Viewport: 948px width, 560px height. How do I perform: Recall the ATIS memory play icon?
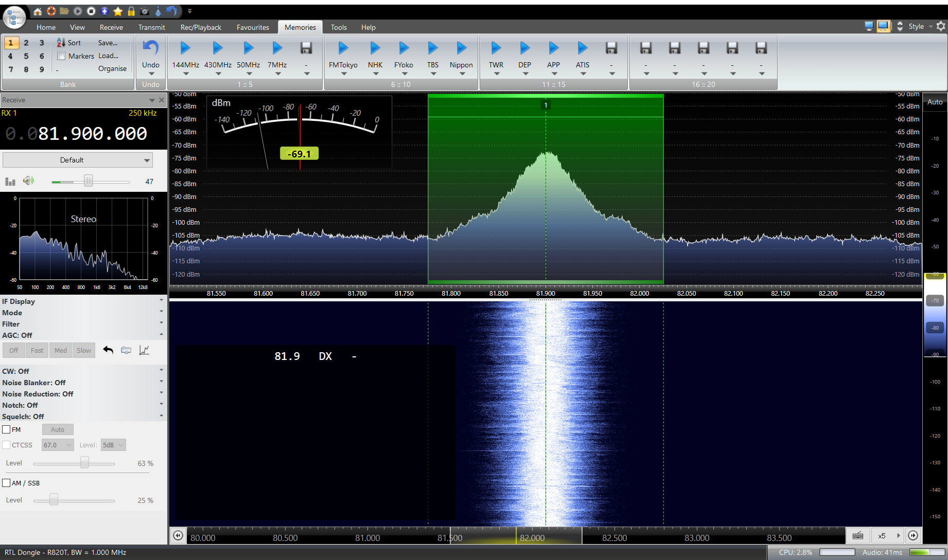click(582, 48)
